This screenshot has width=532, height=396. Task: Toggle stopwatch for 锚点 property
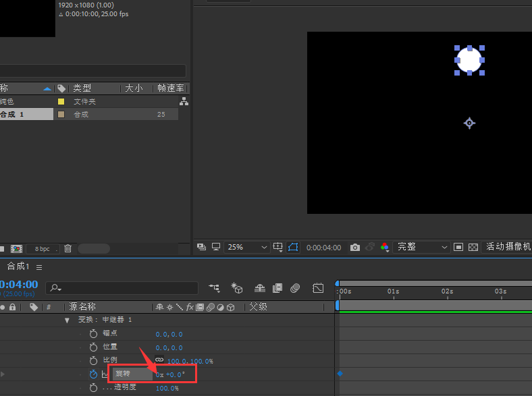pyautogui.click(x=93, y=334)
